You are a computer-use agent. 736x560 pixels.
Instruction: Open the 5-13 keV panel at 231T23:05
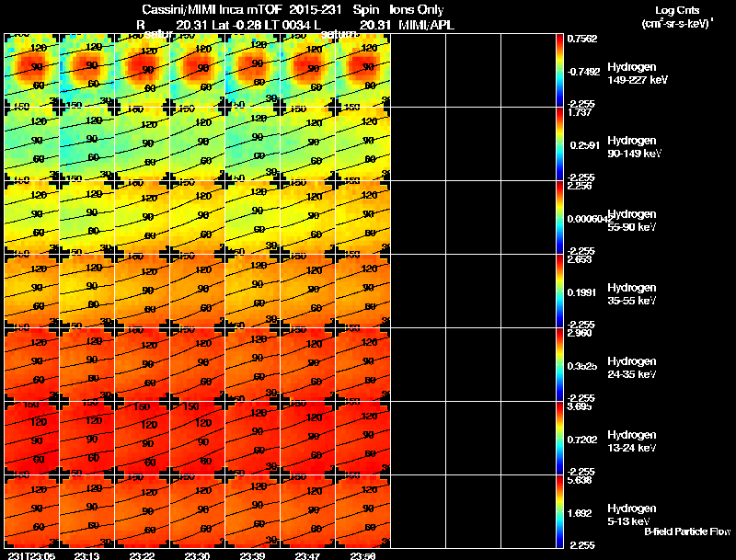[x=31, y=511]
